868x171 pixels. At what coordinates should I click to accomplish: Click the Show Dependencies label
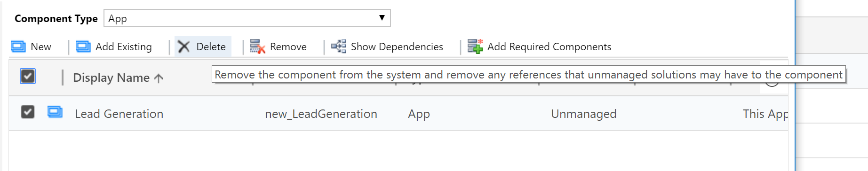397,47
